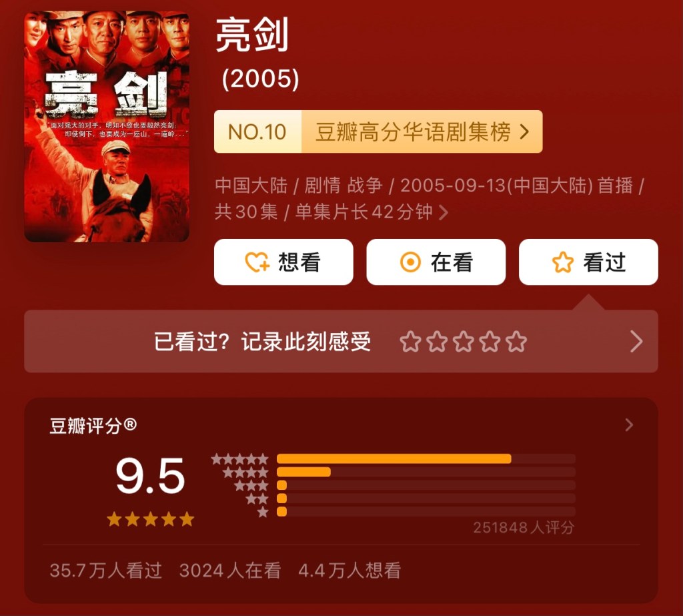Mark the show as 看过

click(x=588, y=262)
